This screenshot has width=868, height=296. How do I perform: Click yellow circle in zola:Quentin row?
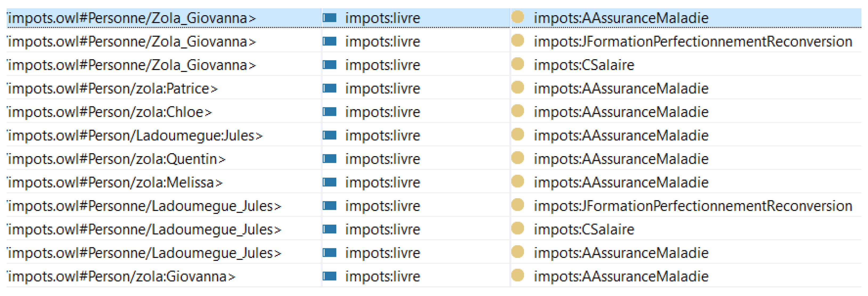pyautogui.click(x=517, y=158)
